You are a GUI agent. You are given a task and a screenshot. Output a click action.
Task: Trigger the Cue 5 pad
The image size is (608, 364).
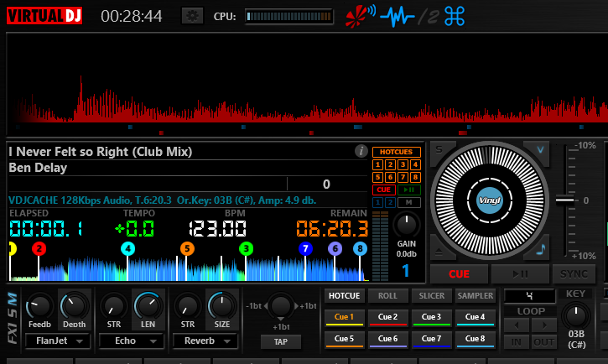(345, 339)
